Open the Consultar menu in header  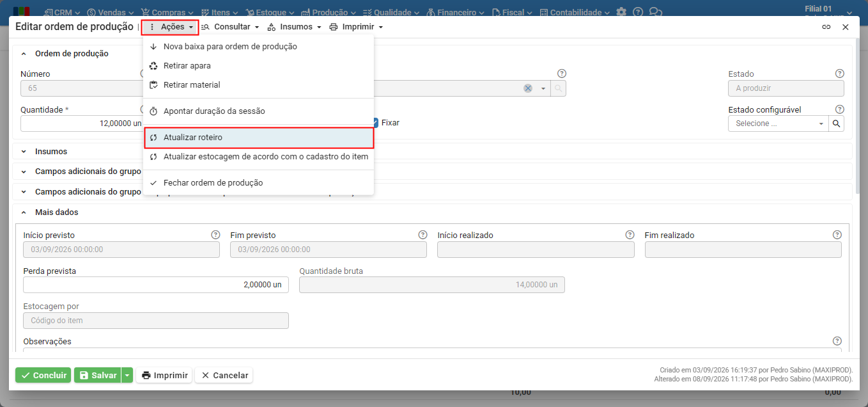[230, 27]
